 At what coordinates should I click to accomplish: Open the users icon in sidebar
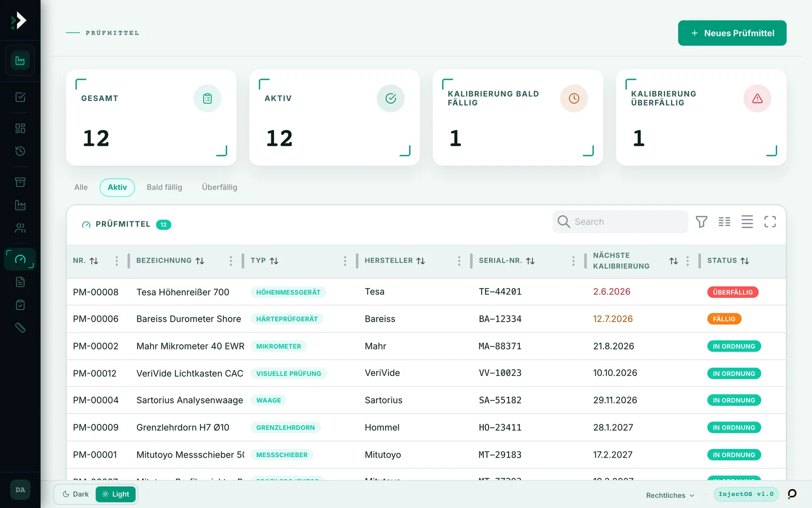(x=20, y=228)
